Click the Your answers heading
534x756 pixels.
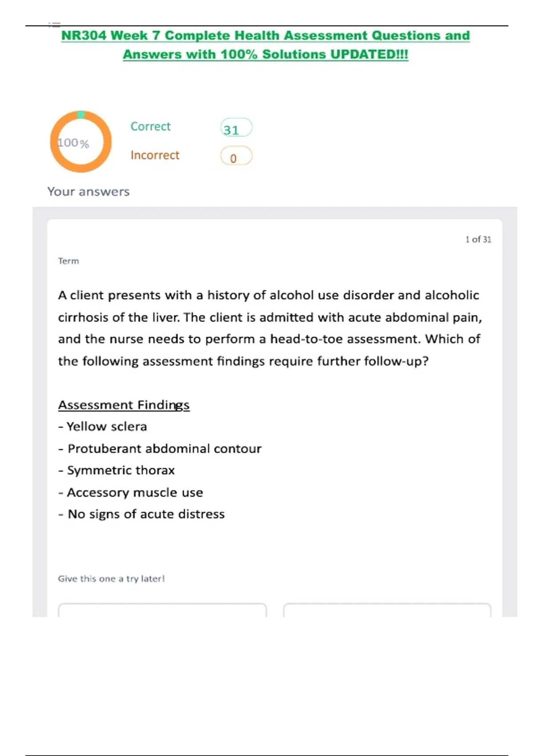coord(89,192)
